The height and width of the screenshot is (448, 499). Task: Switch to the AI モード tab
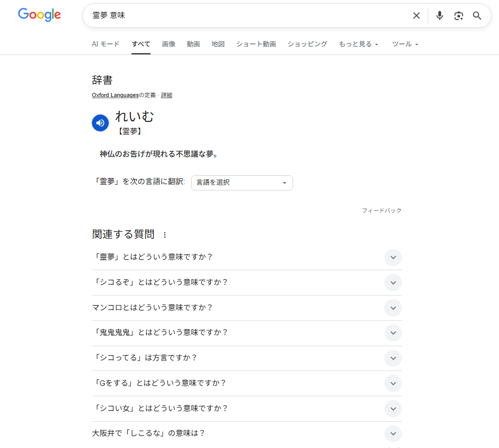point(106,44)
